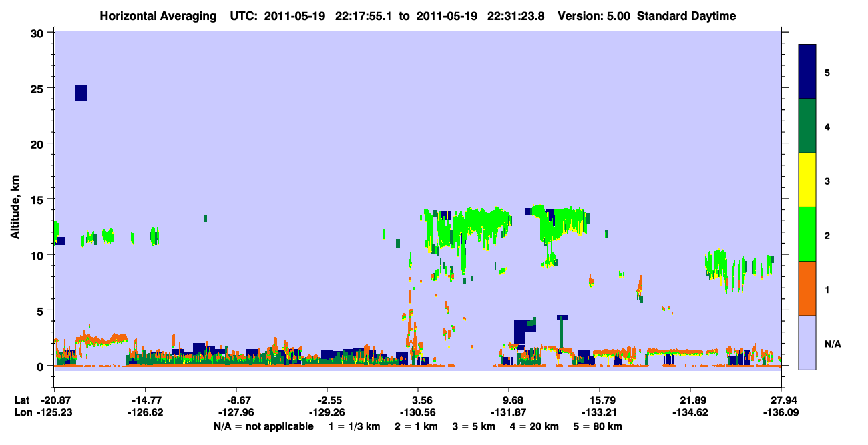Click the dark green colorbar segment labeled 4
Image resolution: width=868 pixels, height=445 pixels.
click(807, 126)
